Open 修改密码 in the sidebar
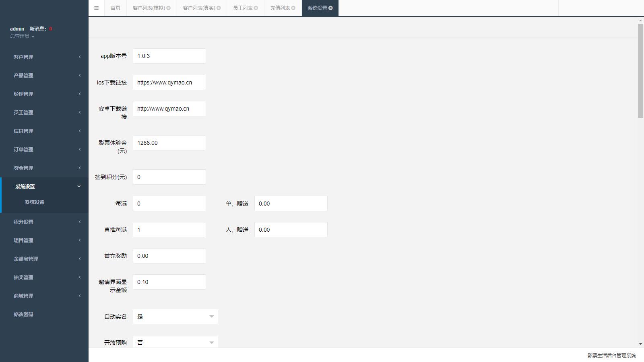This screenshot has width=644, height=362. point(23,314)
